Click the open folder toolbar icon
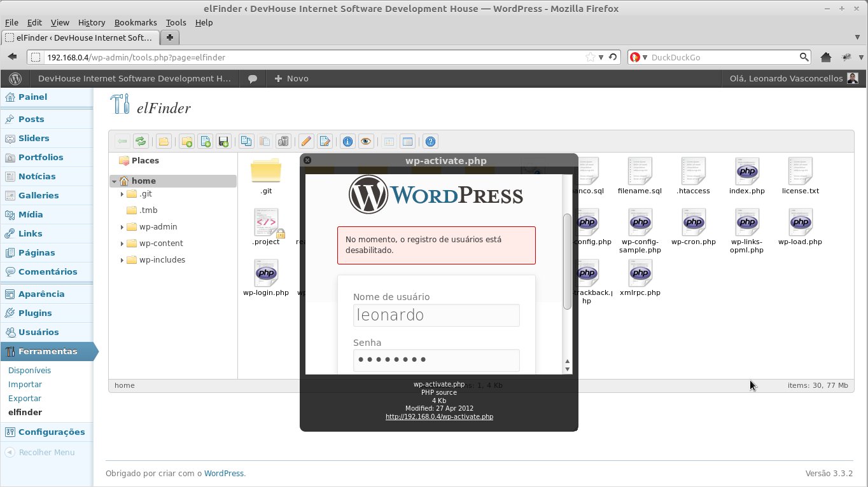 164,142
